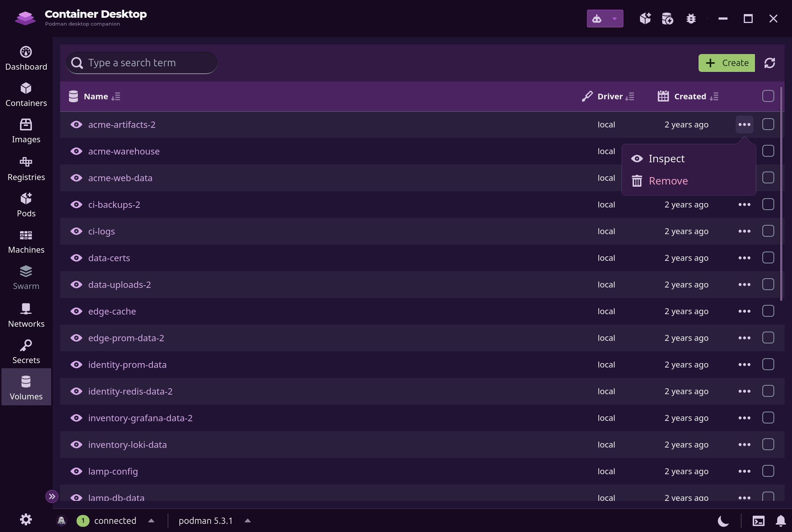
Task: Open the Registries page
Action: click(x=26, y=169)
